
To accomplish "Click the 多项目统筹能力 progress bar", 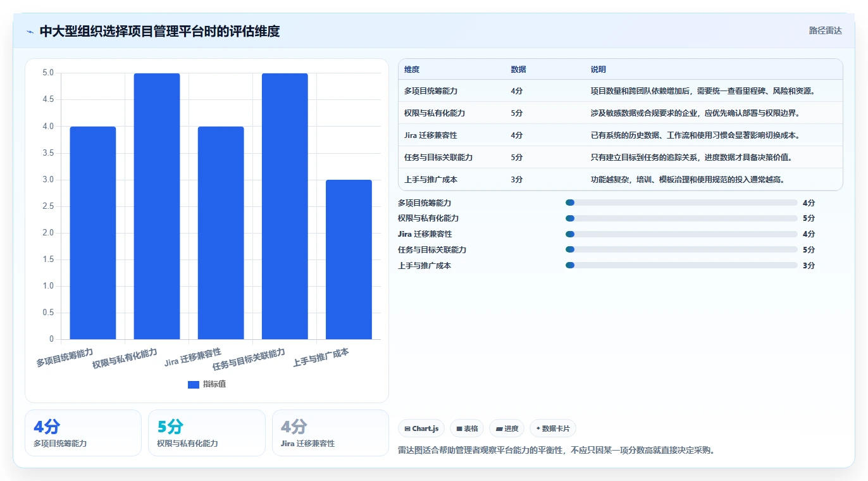I will tap(681, 203).
